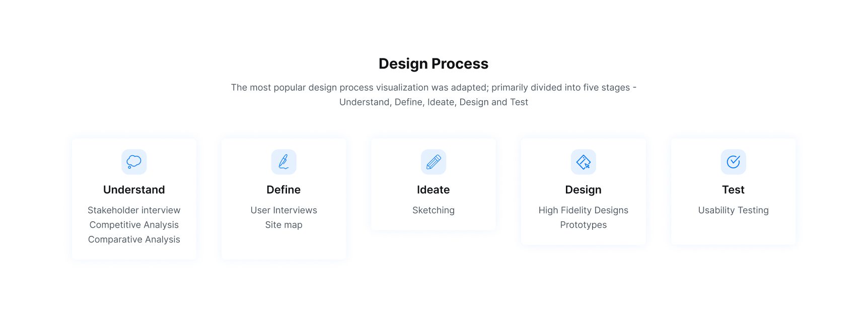Click Comparative Analysis text
Image resolution: width=868 pixels, height=314 pixels.
point(134,239)
